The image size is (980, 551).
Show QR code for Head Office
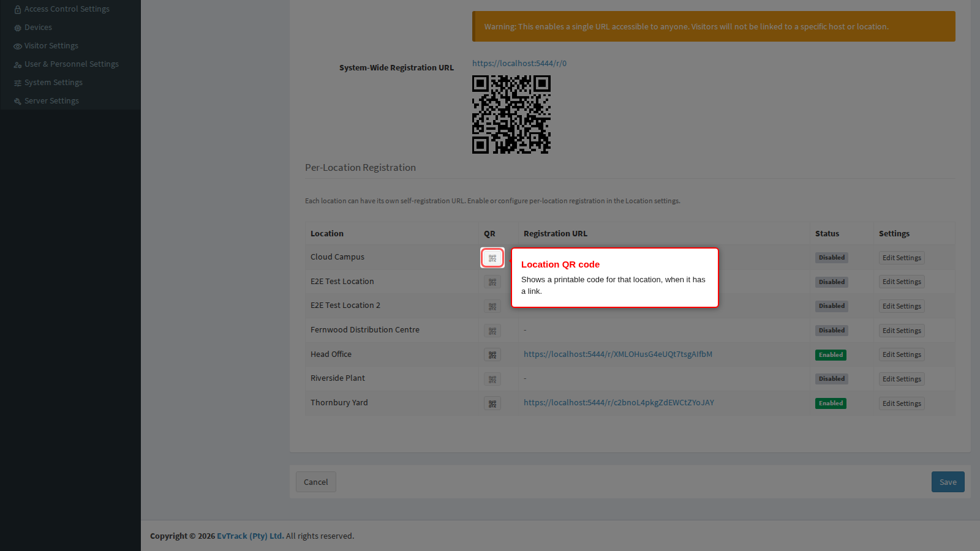492,354
